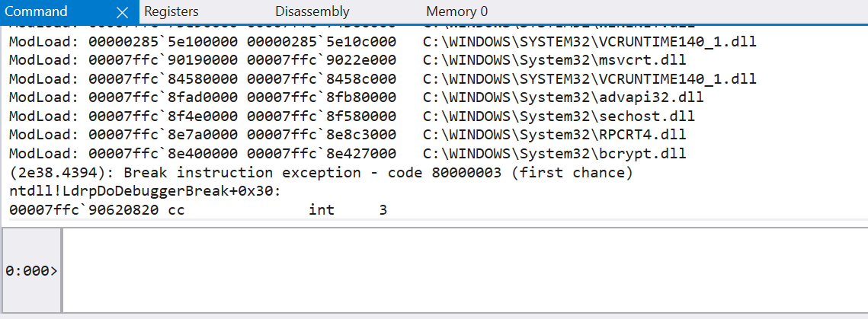Viewport: 868px width, 319px height.
Task: Click the address 00007ffc`90620820
Action: click(x=84, y=209)
